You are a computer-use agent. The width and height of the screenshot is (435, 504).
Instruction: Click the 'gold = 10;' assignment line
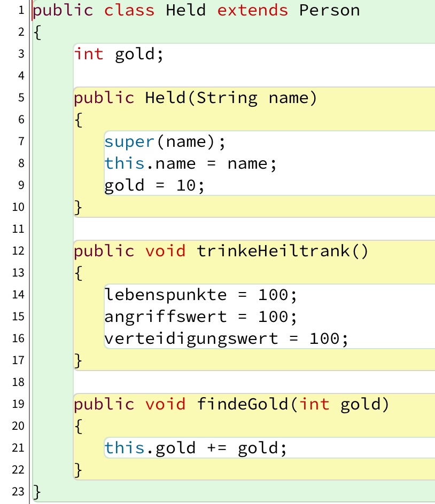154,185
